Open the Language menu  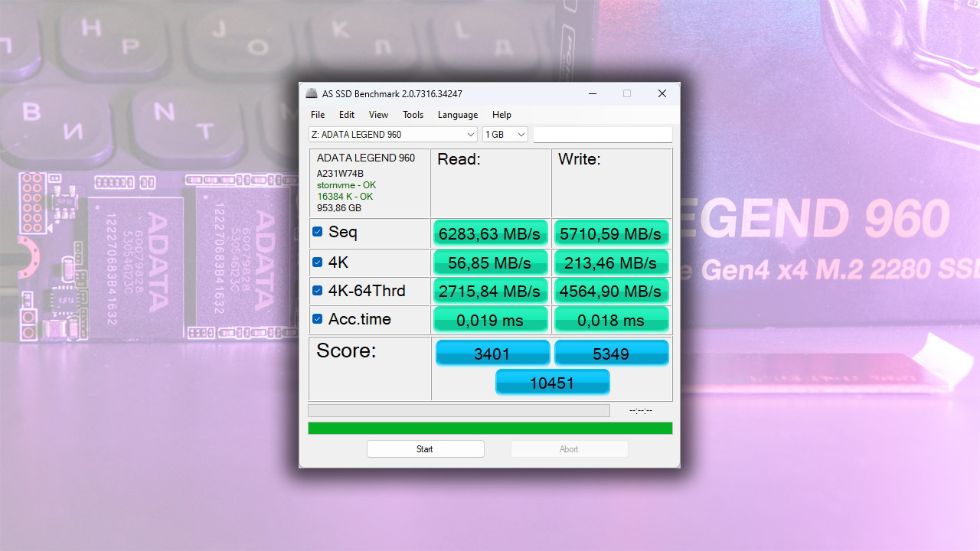(x=458, y=115)
